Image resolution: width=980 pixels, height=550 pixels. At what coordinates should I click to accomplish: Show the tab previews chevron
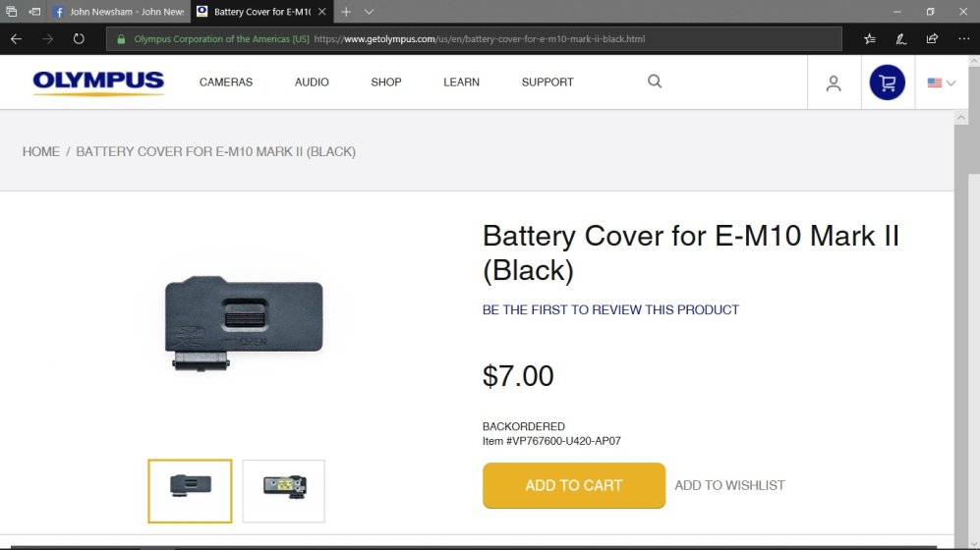[369, 12]
